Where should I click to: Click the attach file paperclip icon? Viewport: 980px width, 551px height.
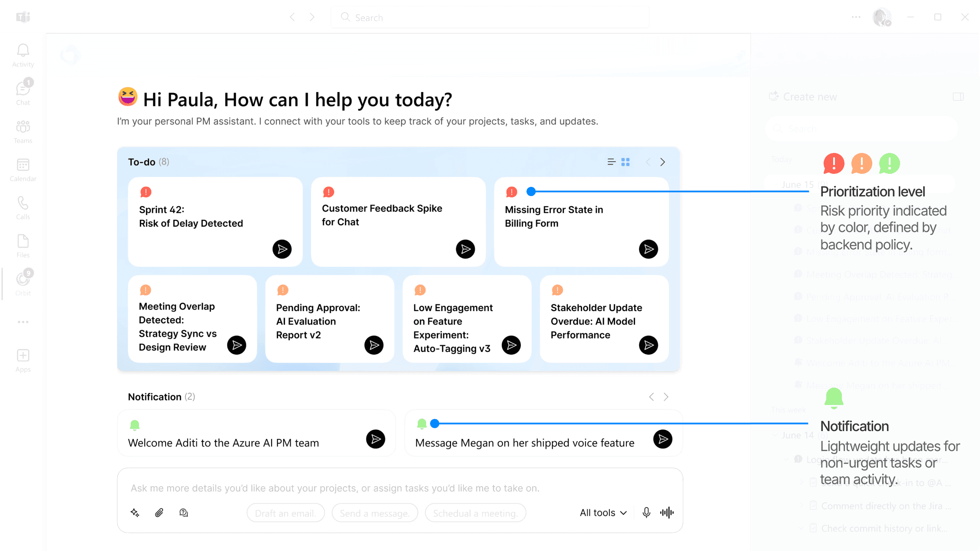pyautogui.click(x=159, y=513)
